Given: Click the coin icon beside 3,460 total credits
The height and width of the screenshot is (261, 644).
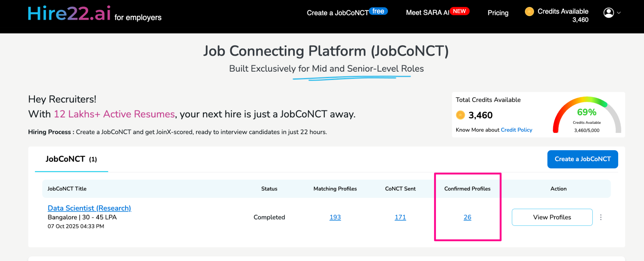Looking at the screenshot, I should click(x=460, y=115).
